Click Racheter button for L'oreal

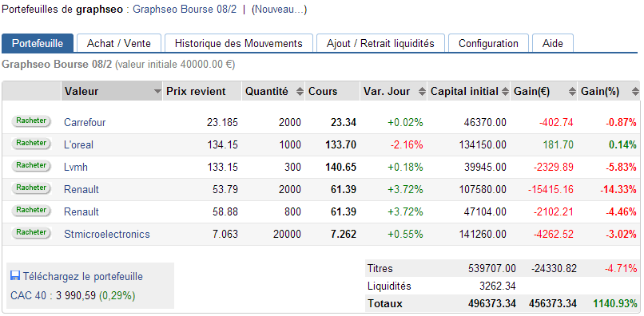click(31, 143)
